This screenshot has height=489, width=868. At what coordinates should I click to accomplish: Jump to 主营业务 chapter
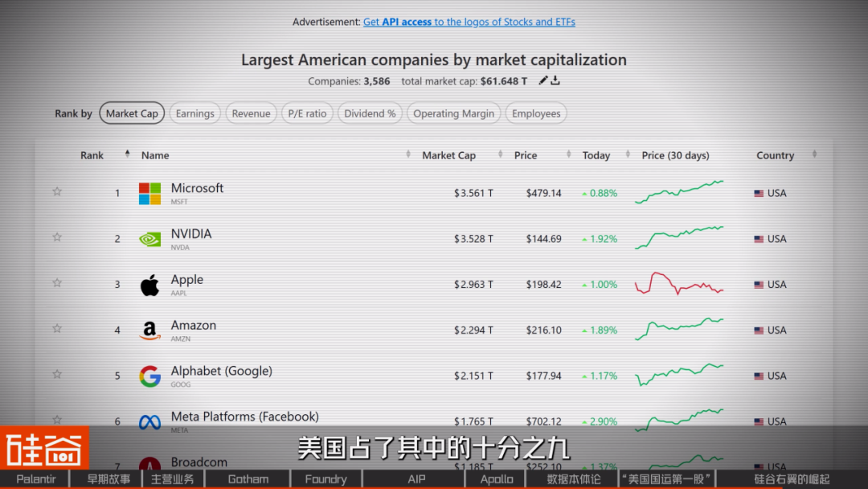pos(173,479)
